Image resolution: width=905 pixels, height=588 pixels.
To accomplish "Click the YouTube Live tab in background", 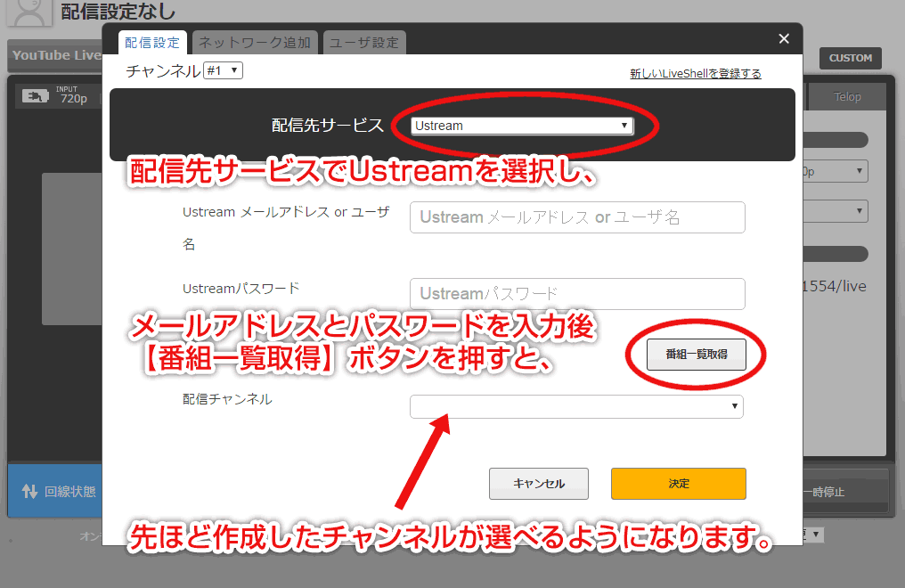I will click(x=56, y=55).
